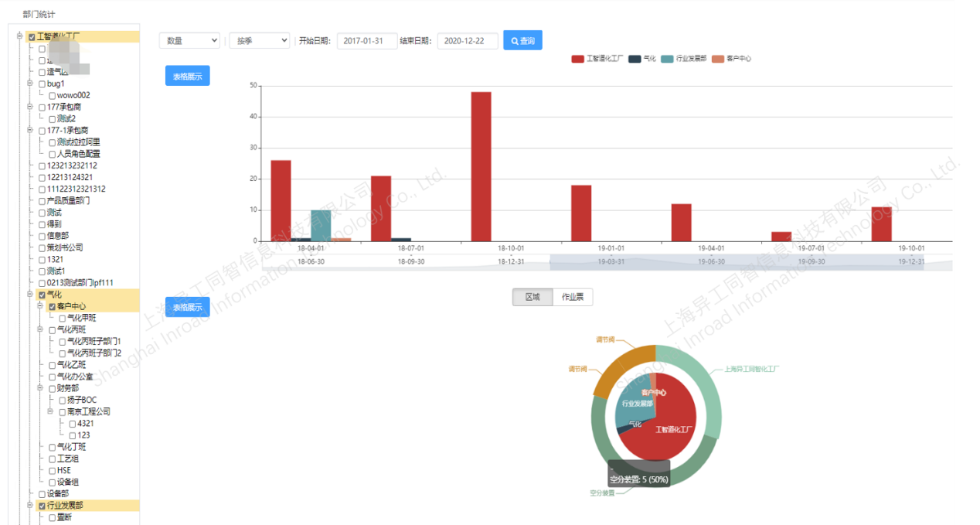Toggle the teal 行业发展部 legend marker
980x525 pixels.
coord(668,59)
